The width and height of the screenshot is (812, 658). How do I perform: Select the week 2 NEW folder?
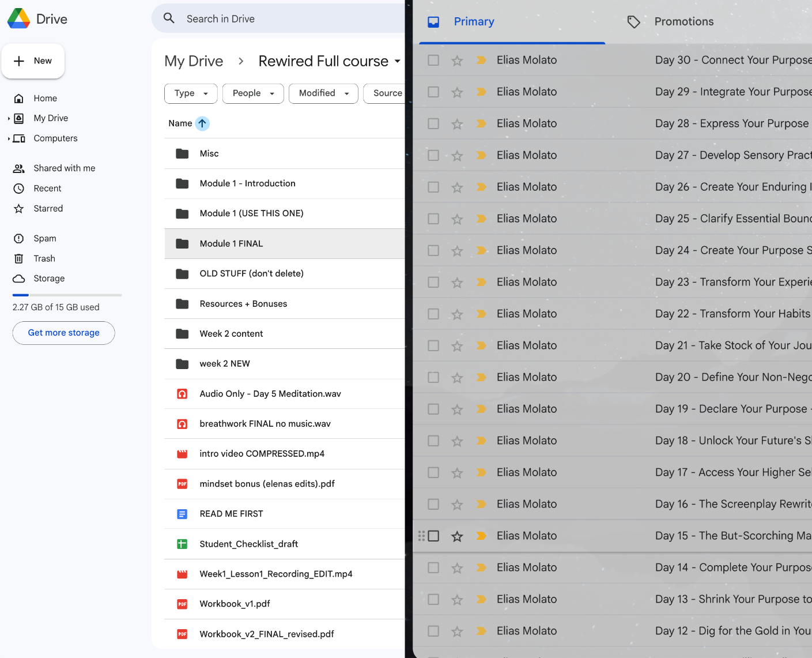pyautogui.click(x=285, y=364)
